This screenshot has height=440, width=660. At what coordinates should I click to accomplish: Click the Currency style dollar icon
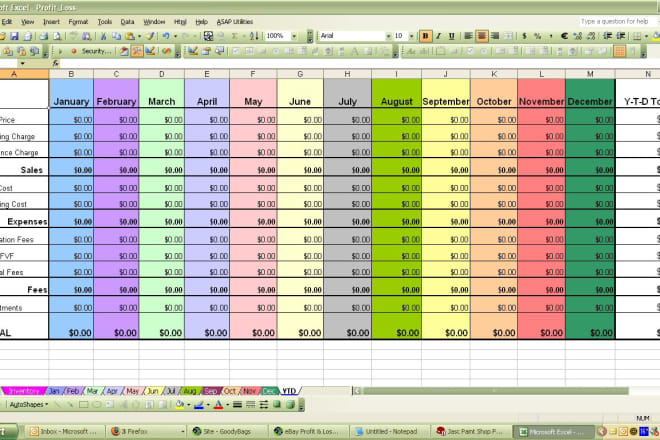point(522,36)
